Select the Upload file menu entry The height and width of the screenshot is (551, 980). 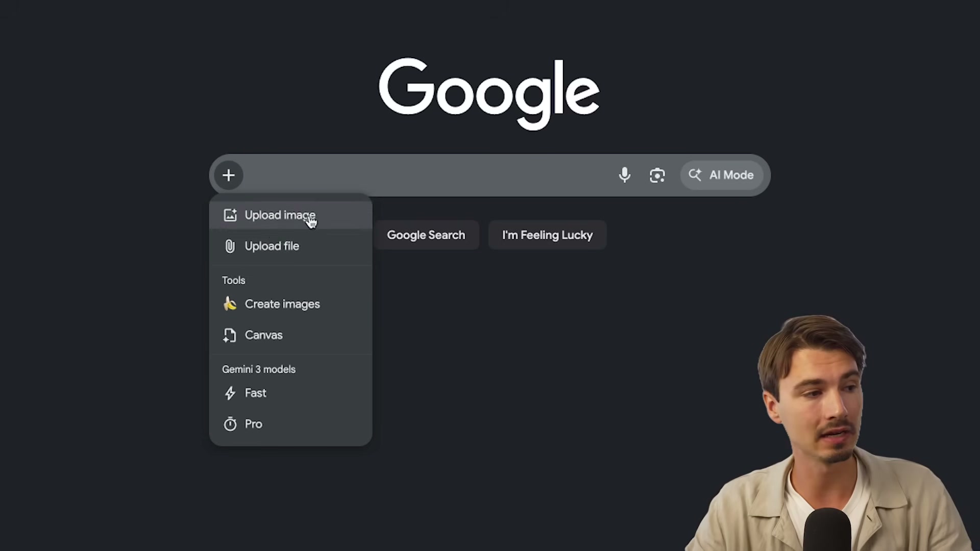pos(290,246)
